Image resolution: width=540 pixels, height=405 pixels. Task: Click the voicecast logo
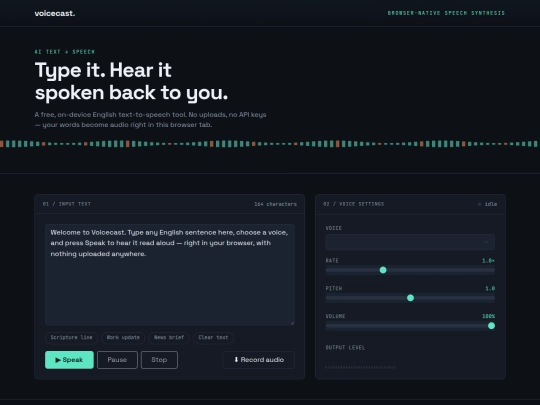click(55, 13)
